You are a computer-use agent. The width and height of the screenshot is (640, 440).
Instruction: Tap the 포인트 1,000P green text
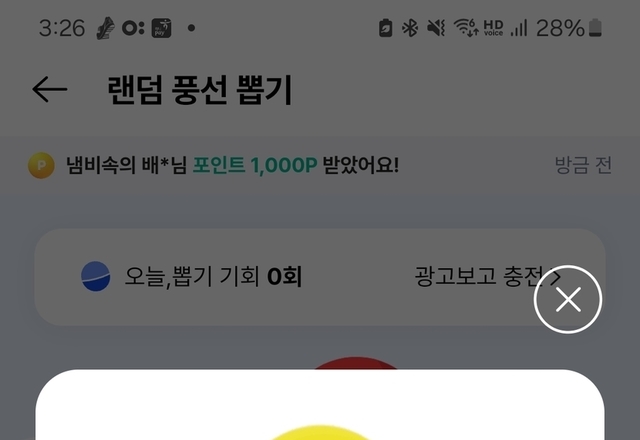(x=255, y=165)
